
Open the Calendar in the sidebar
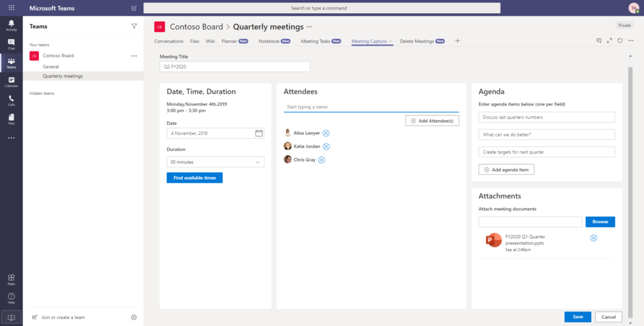point(11,82)
